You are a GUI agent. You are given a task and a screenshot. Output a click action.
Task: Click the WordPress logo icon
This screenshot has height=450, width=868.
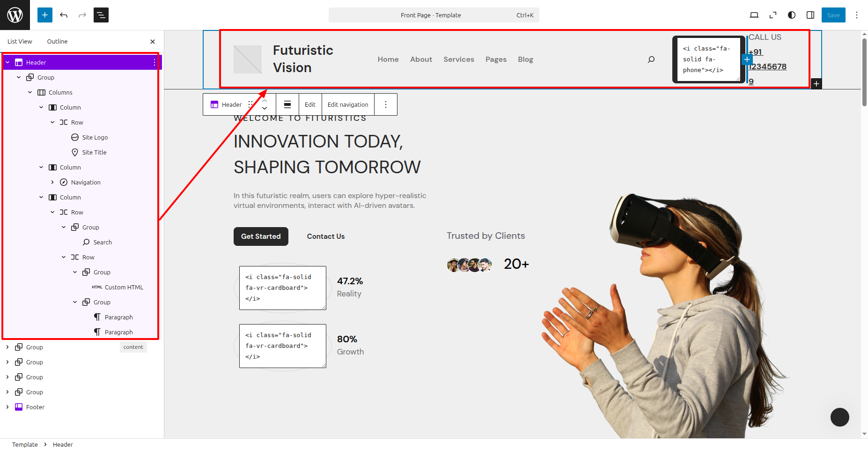15,15
